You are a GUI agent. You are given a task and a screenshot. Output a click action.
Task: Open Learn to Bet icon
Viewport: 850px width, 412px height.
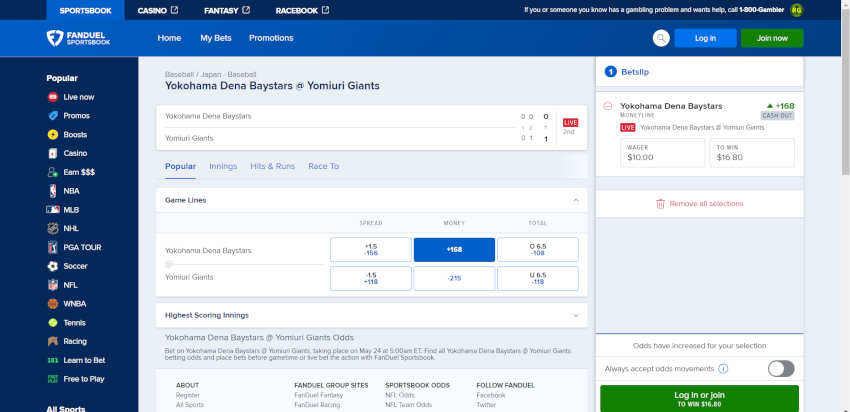[x=53, y=360]
